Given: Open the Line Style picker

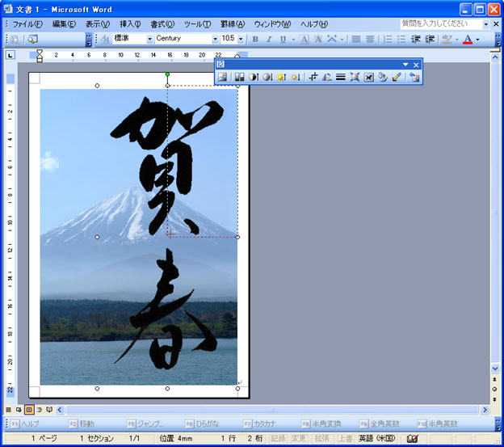Looking at the screenshot, I should click(x=341, y=78).
